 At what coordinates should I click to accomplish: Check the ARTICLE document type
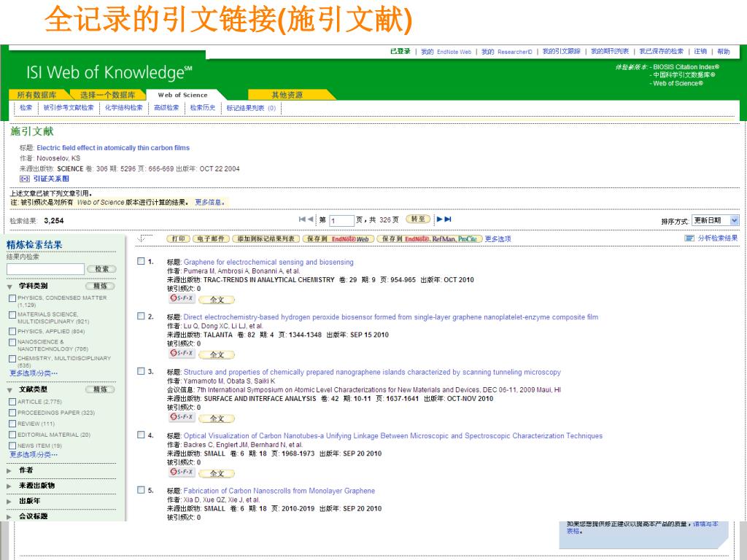[12, 402]
